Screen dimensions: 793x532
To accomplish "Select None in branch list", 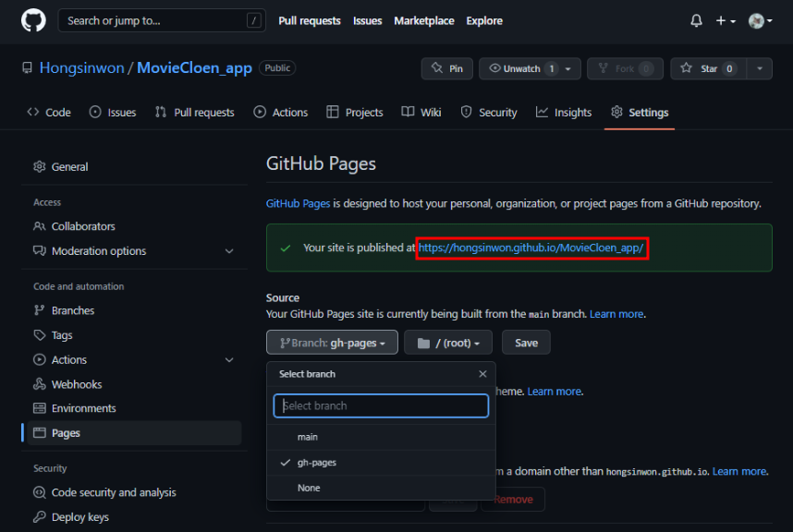I will pyautogui.click(x=381, y=488).
